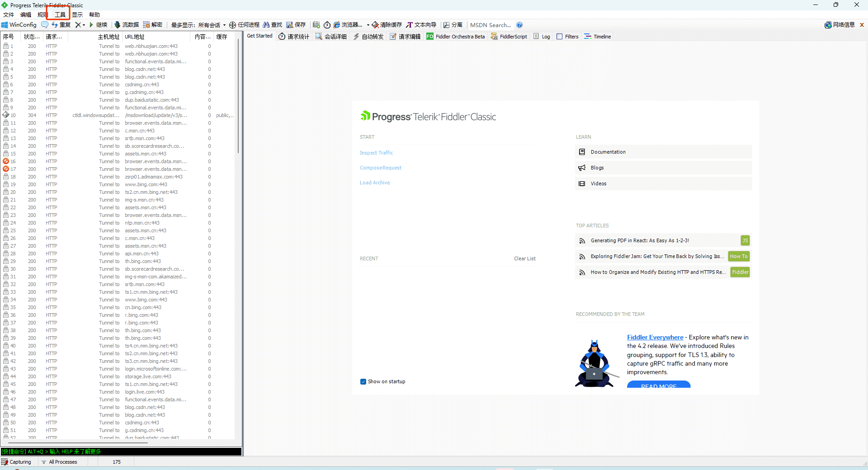
Task: Open the Videos learn item
Action: [663, 183]
